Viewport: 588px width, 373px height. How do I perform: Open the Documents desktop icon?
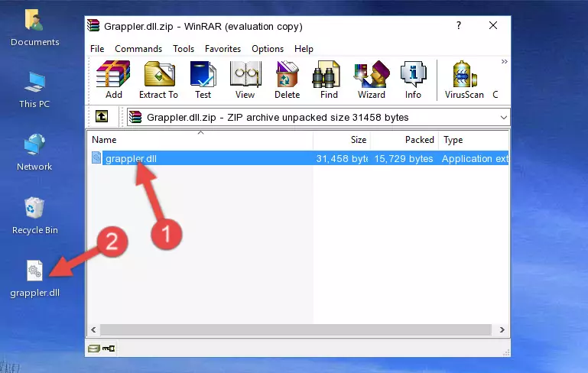34,28
